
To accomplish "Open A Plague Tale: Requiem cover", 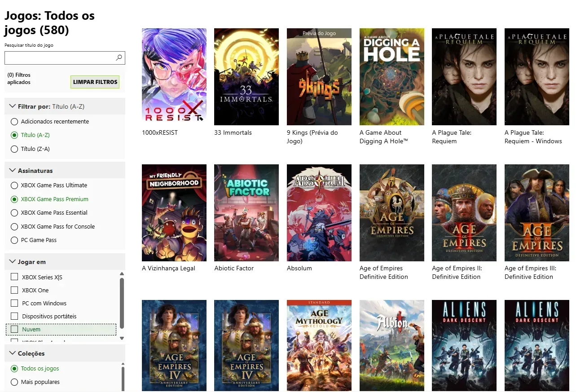I will pyautogui.click(x=464, y=77).
